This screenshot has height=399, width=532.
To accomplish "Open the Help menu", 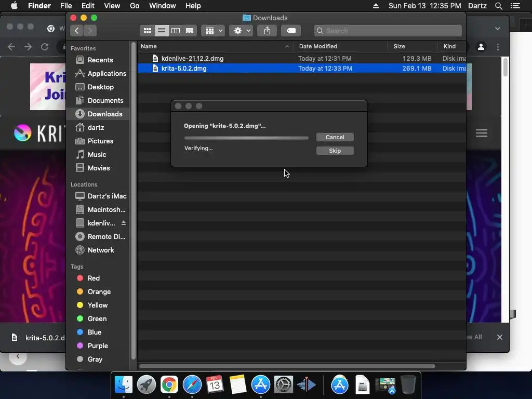I will tap(193, 6).
